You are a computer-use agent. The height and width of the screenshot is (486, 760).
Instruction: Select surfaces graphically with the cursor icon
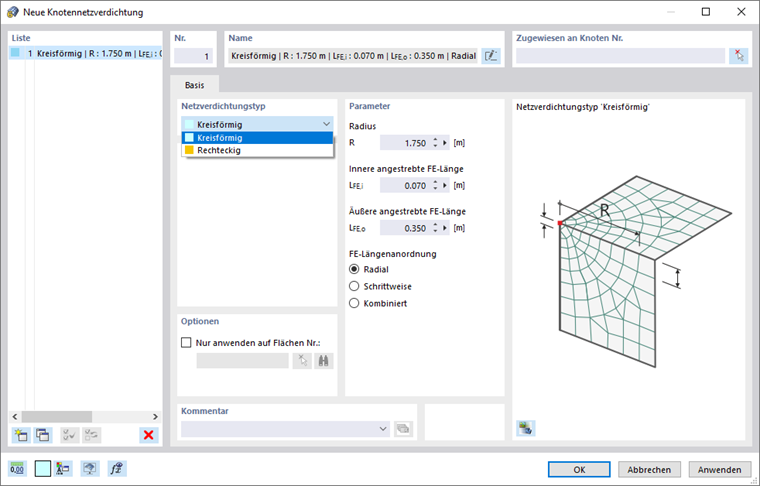click(302, 361)
